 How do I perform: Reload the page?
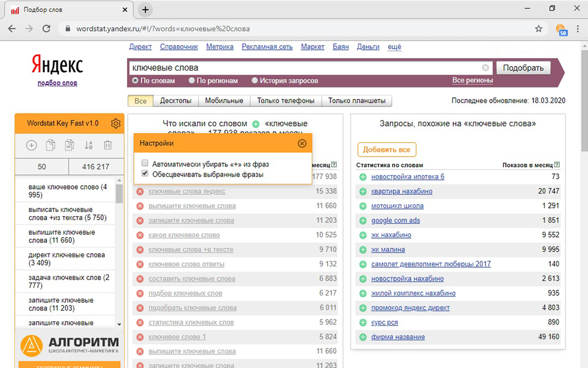46,29
